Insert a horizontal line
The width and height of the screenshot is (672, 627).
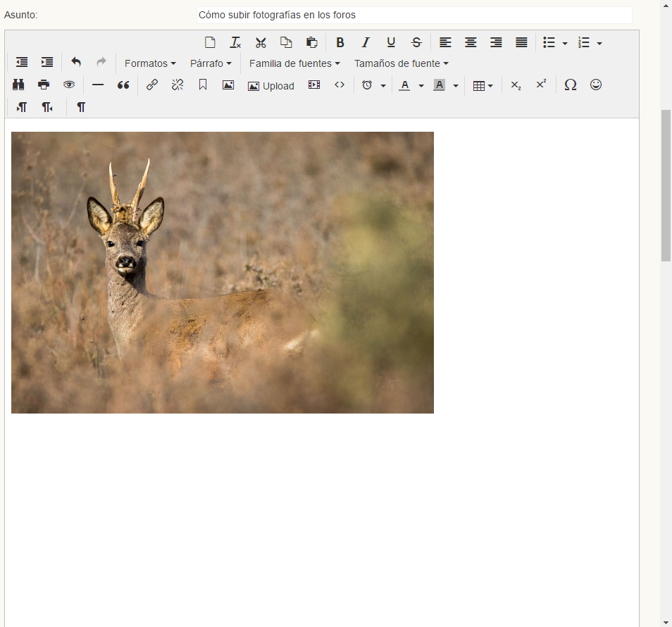tap(98, 85)
